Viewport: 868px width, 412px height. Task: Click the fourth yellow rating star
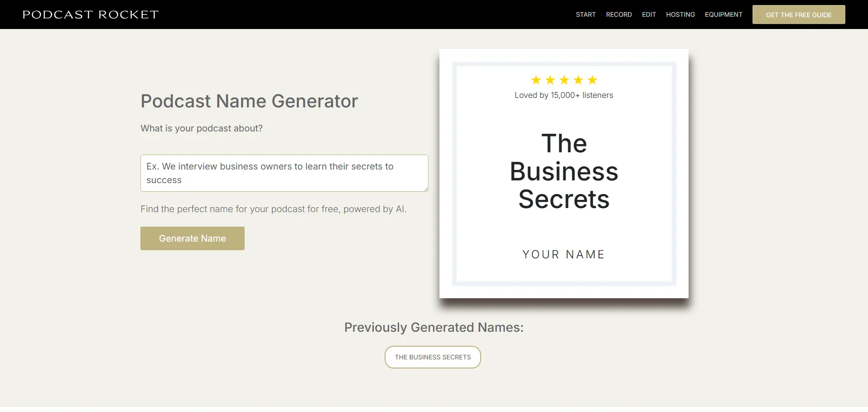578,80
